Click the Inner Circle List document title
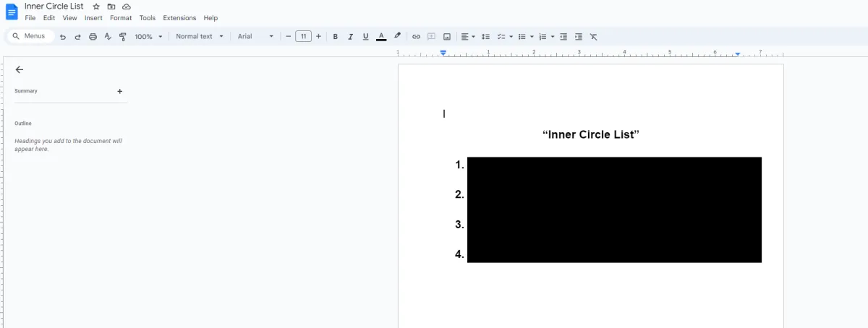 click(54, 7)
